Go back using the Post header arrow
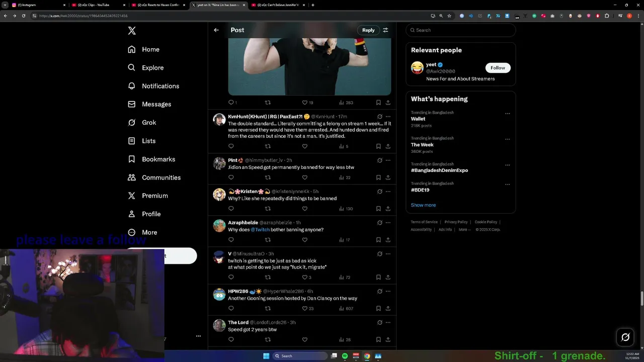Viewport: 644px width, 362px height. click(216, 30)
